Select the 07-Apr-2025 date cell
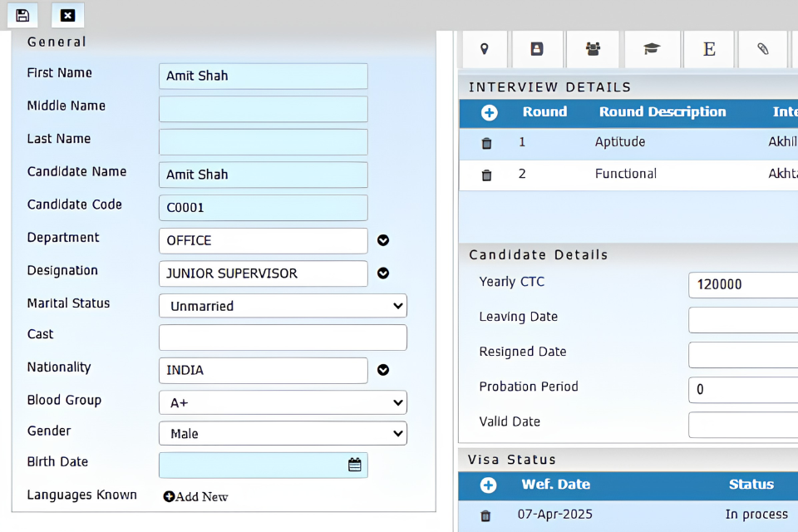This screenshot has height=532, width=798. click(554, 515)
